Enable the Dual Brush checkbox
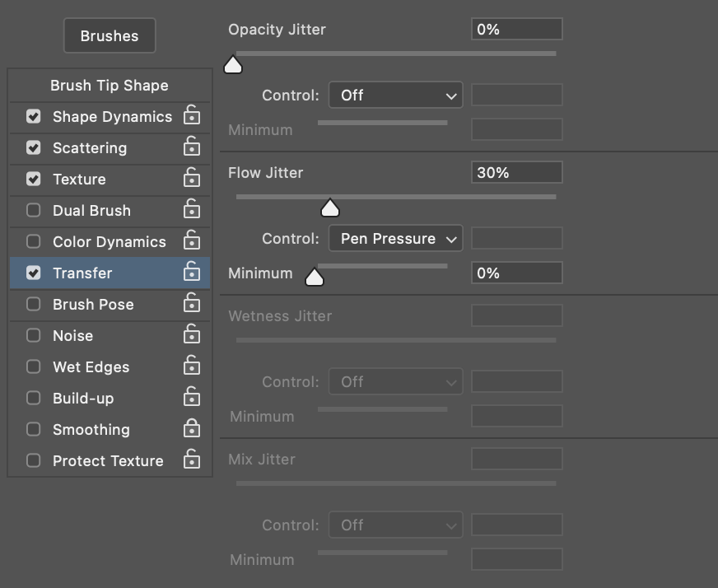The height and width of the screenshot is (588, 718). point(34,210)
